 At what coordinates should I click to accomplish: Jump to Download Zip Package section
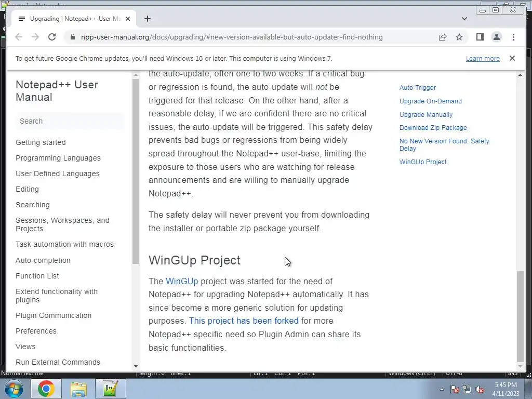coord(433,128)
